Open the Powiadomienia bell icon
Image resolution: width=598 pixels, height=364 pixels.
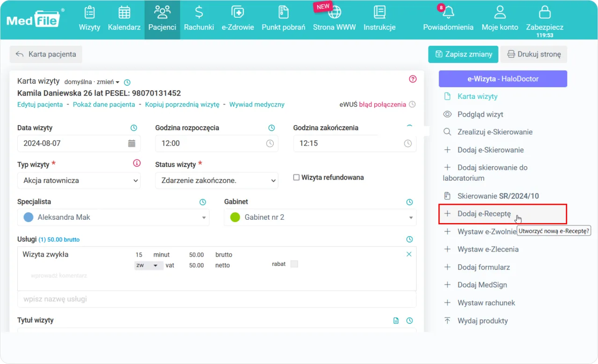coord(448,13)
